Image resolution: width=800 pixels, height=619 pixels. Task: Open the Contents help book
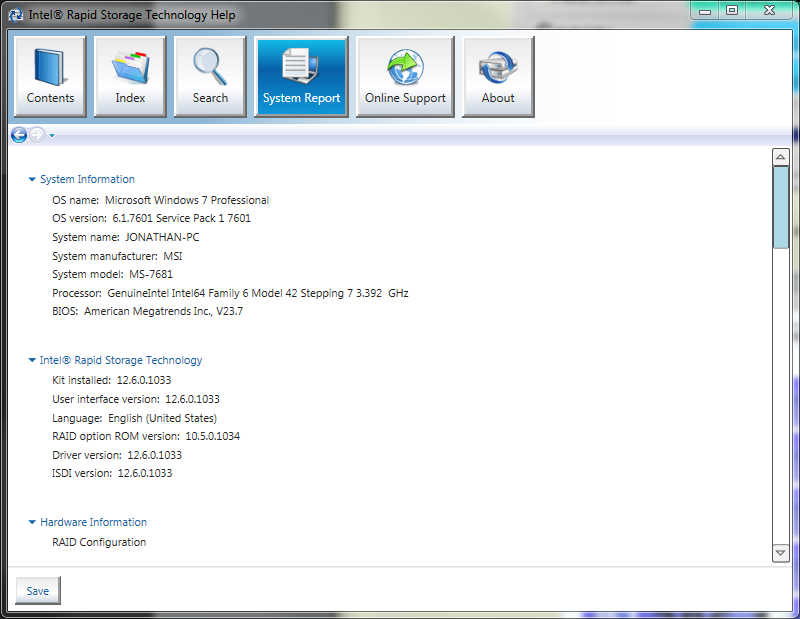click(50, 77)
